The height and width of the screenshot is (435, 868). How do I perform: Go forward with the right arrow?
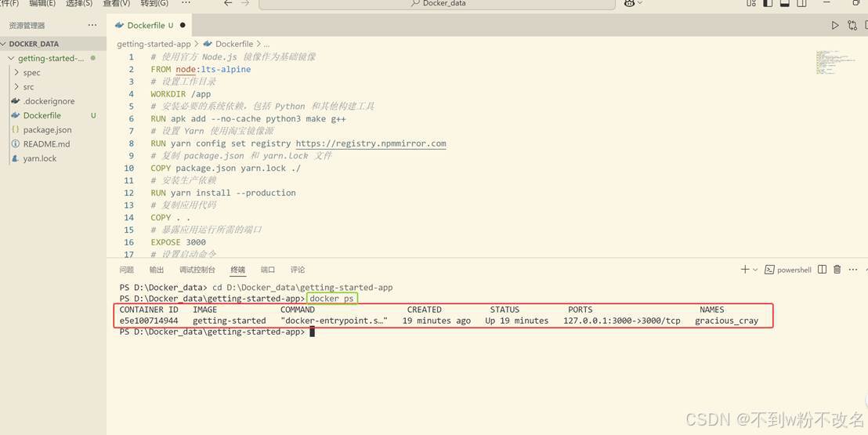point(245,3)
